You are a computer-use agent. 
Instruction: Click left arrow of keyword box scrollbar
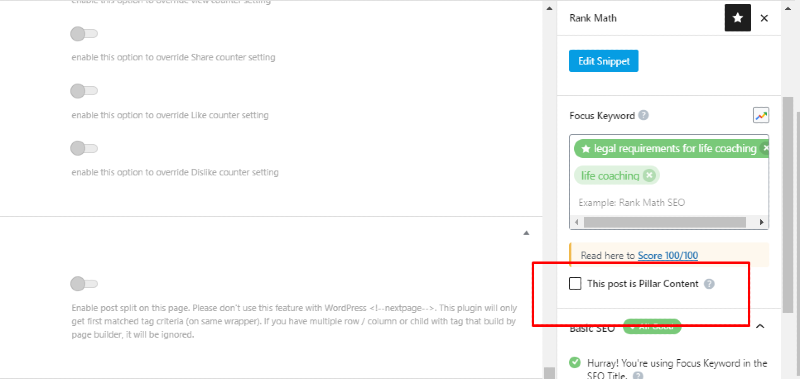tap(577, 222)
